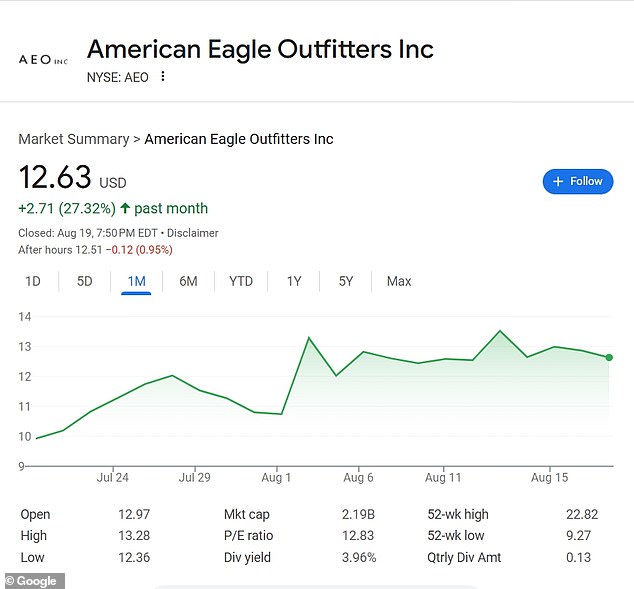Switch to the 1D time range tab

pos(33,281)
